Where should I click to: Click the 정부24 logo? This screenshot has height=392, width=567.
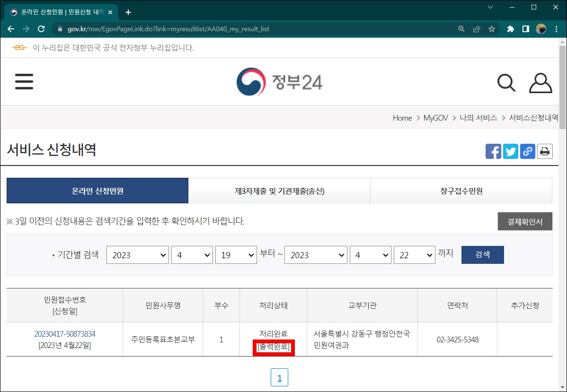click(279, 81)
